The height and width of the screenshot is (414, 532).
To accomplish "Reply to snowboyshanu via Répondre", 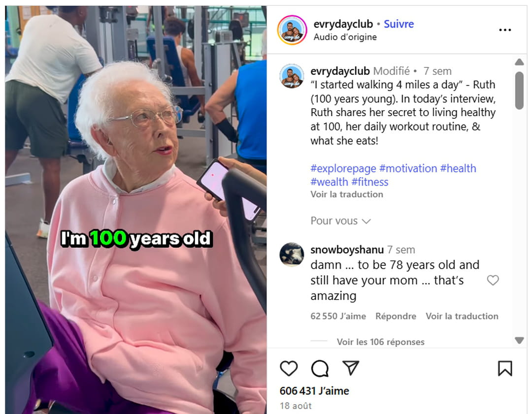I will 396,316.
